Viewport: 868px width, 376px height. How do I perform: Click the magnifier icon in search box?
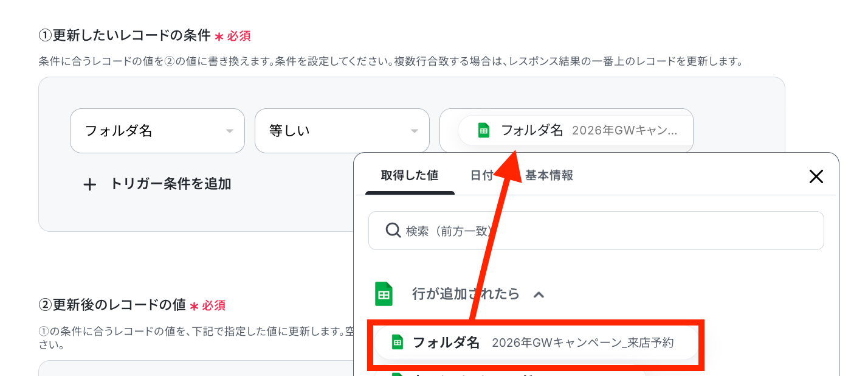393,231
